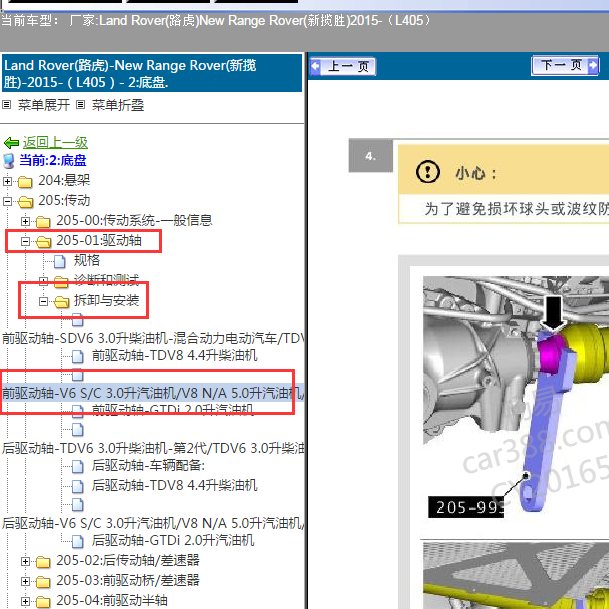Click document icon for 前驱动轴-GTDi 2.0升汽油机
The height and width of the screenshot is (609, 609).
click(78, 411)
